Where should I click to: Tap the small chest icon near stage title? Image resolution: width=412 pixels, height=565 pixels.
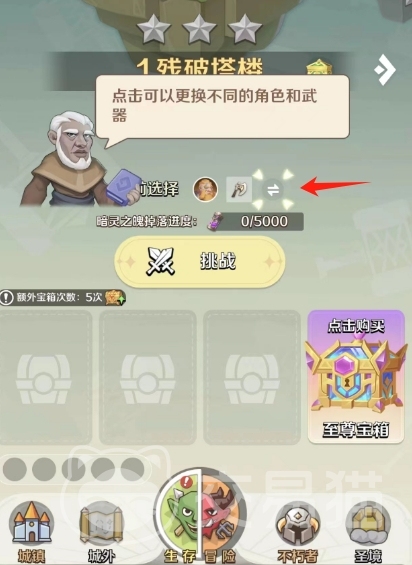click(x=319, y=68)
